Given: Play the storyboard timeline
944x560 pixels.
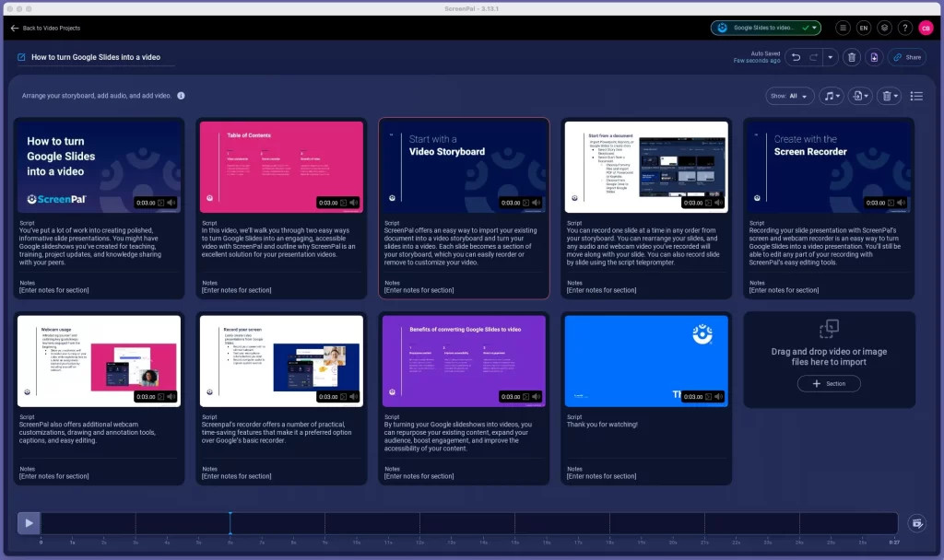Looking at the screenshot, I should [29, 523].
